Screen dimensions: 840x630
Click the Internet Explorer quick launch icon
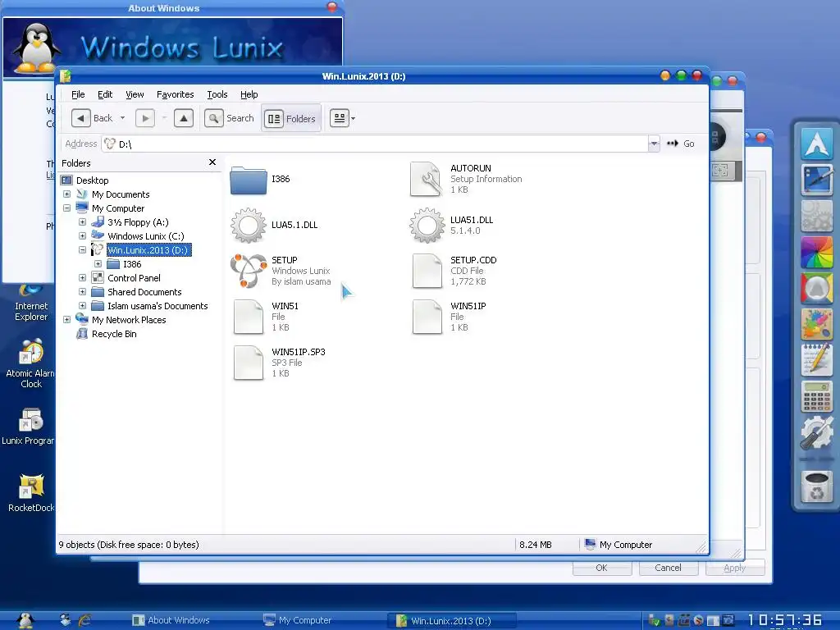tap(84, 620)
